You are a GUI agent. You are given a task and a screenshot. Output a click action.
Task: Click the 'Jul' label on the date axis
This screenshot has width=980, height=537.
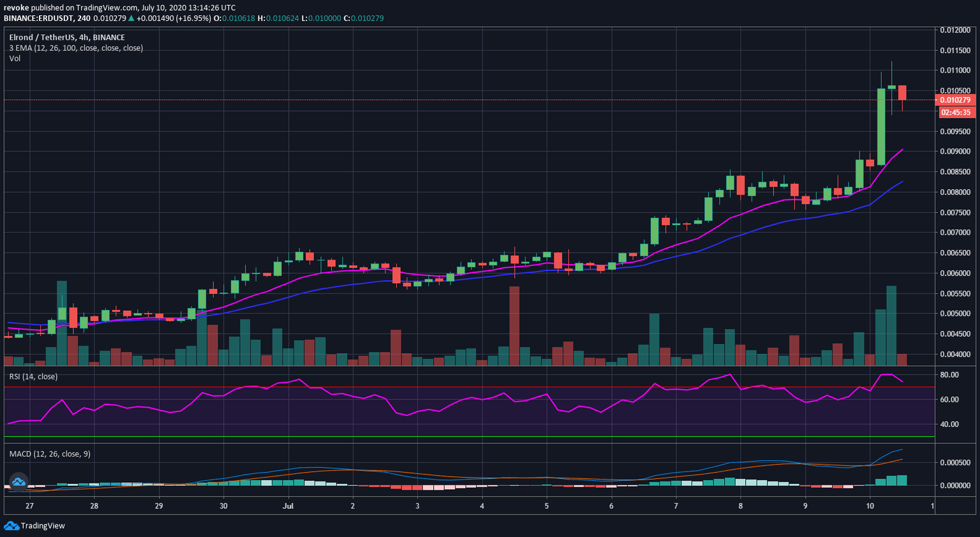(288, 506)
